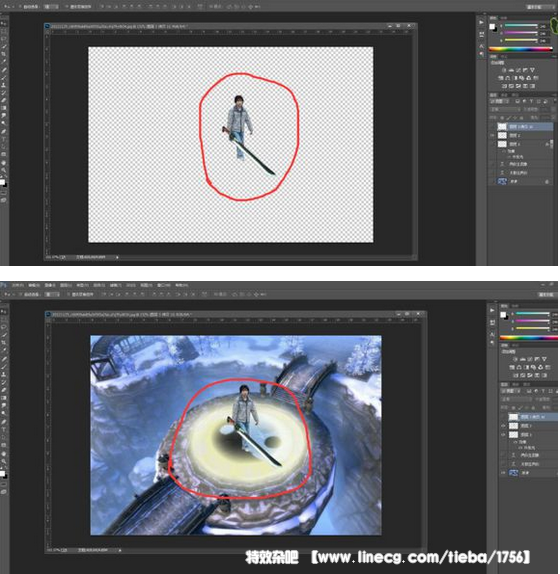Image resolution: width=560 pixels, height=574 pixels.
Task: Open layer blend mode dropdown in snow-scene window
Action: coord(516,399)
